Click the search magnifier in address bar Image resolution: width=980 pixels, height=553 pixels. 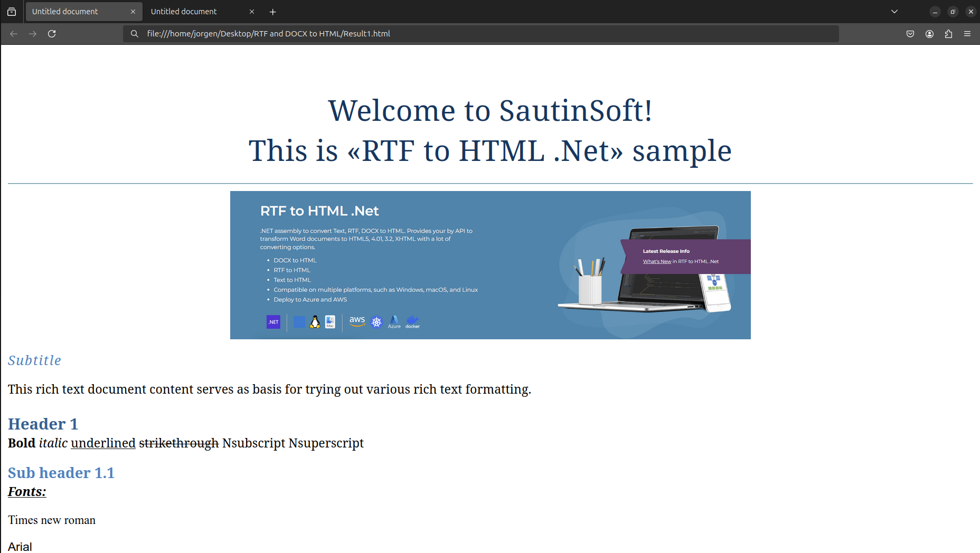pos(135,34)
